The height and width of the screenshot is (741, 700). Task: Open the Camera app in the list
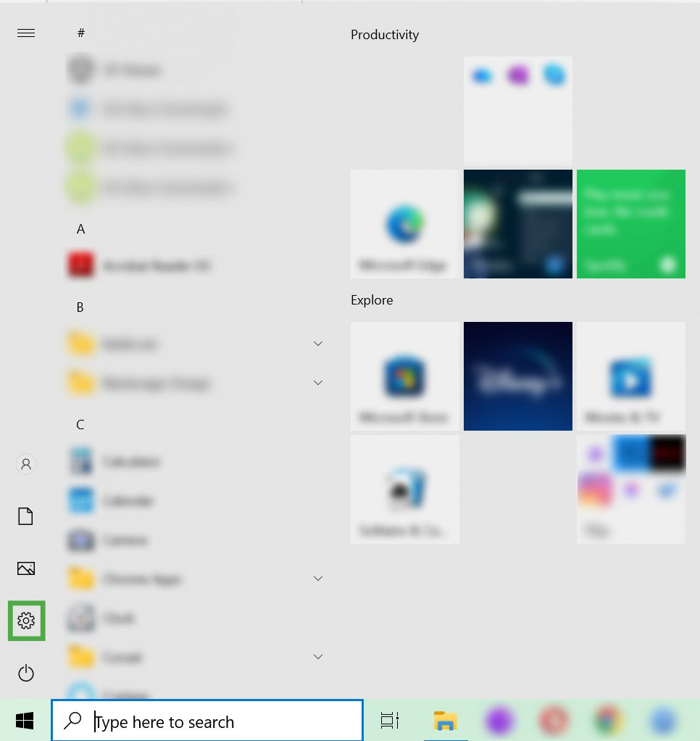pos(107,539)
